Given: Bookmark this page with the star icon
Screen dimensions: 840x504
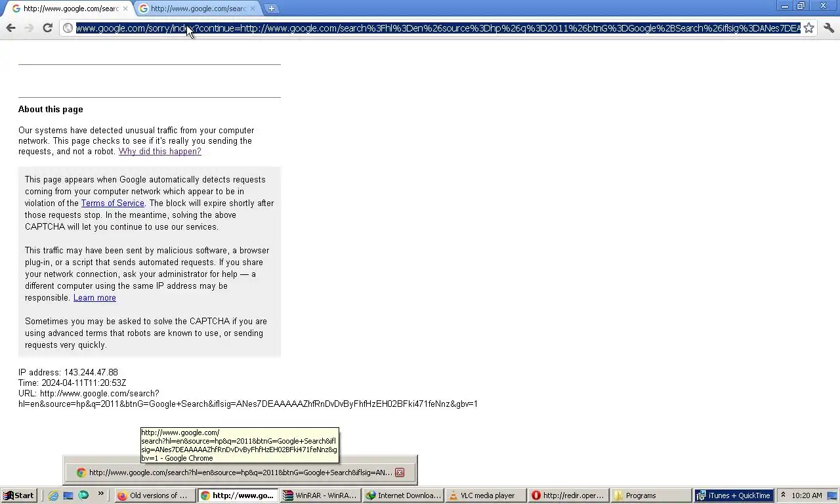Looking at the screenshot, I should pos(808,28).
